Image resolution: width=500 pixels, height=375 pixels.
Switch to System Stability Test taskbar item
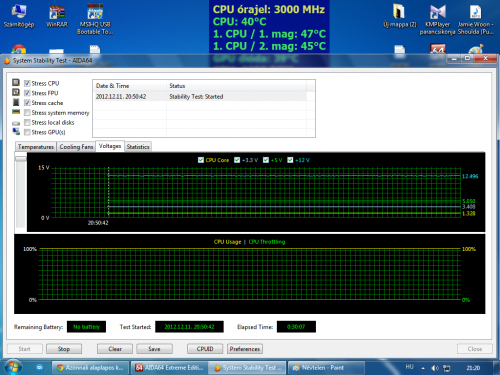click(x=247, y=368)
